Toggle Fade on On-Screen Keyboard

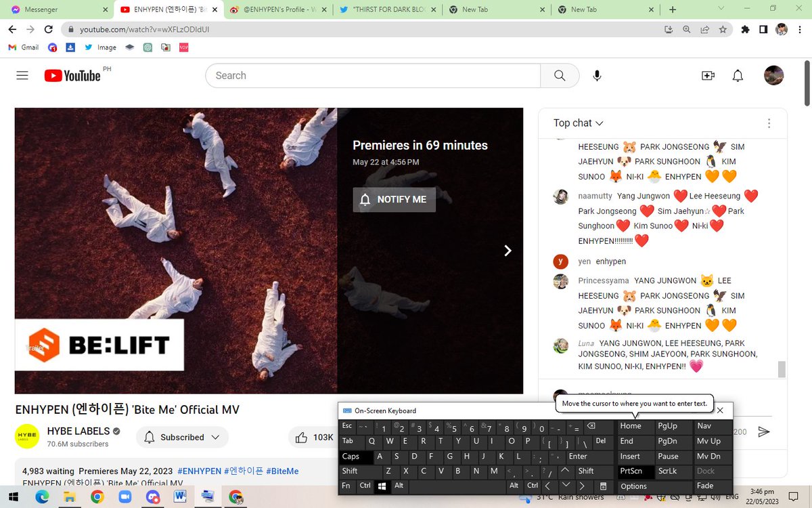click(713, 486)
